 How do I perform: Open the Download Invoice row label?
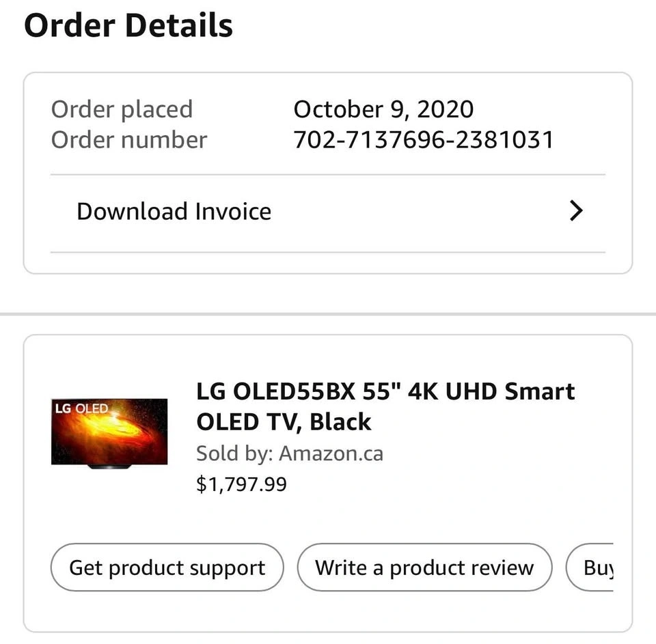[174, 212]
